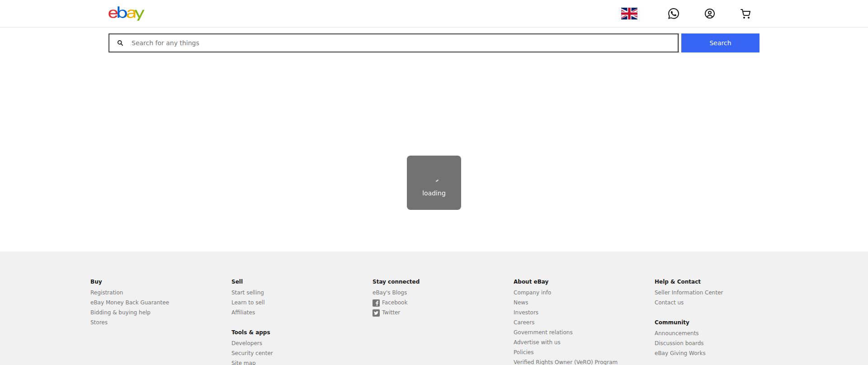Focus the 'Search for any things' field
The image size is (868, 365).
393,43
